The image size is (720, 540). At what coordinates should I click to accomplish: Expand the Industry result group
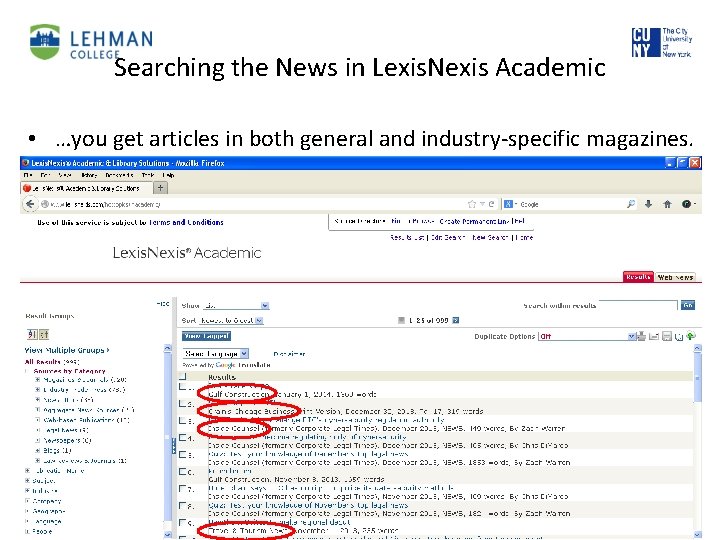28,491
